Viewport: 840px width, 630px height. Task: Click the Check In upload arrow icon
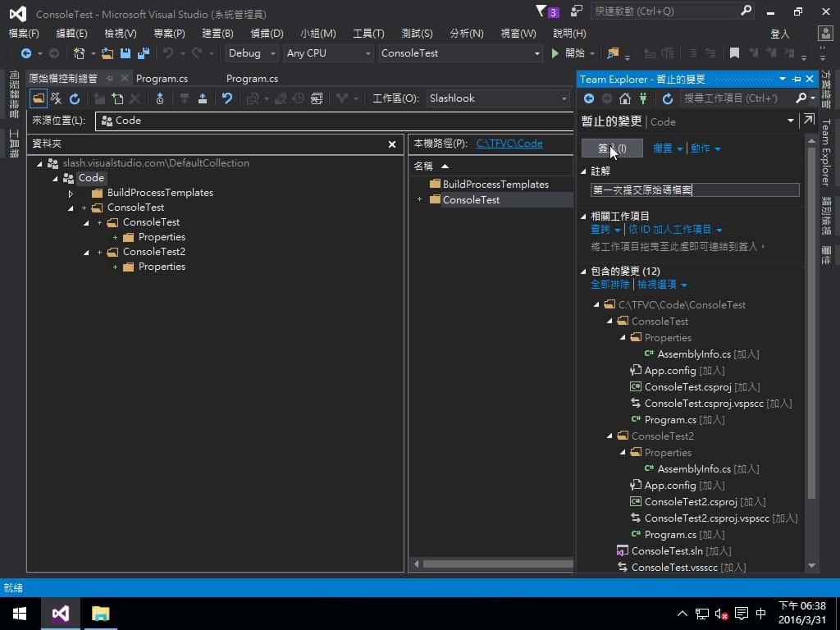tap(203, 98)
